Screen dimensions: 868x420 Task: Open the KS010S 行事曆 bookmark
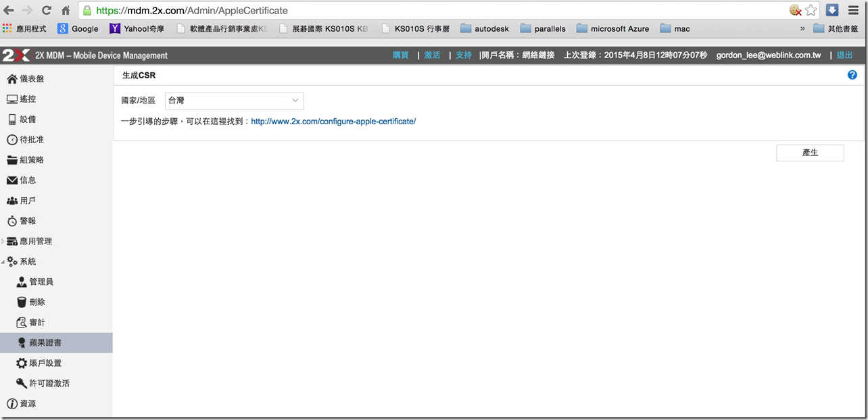(415, 29)
